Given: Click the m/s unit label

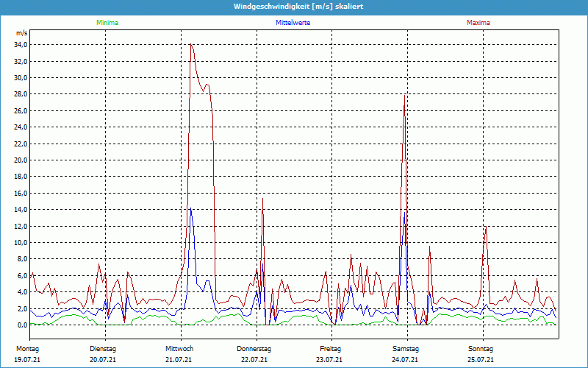Looking at the screenshot, I should [x=21, y=34].
